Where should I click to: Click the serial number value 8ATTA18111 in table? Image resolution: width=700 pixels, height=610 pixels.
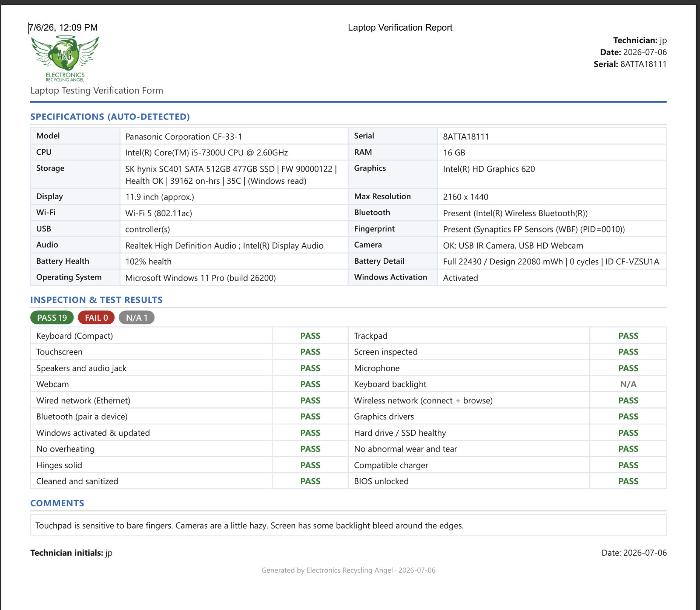(x=466, y=137)
